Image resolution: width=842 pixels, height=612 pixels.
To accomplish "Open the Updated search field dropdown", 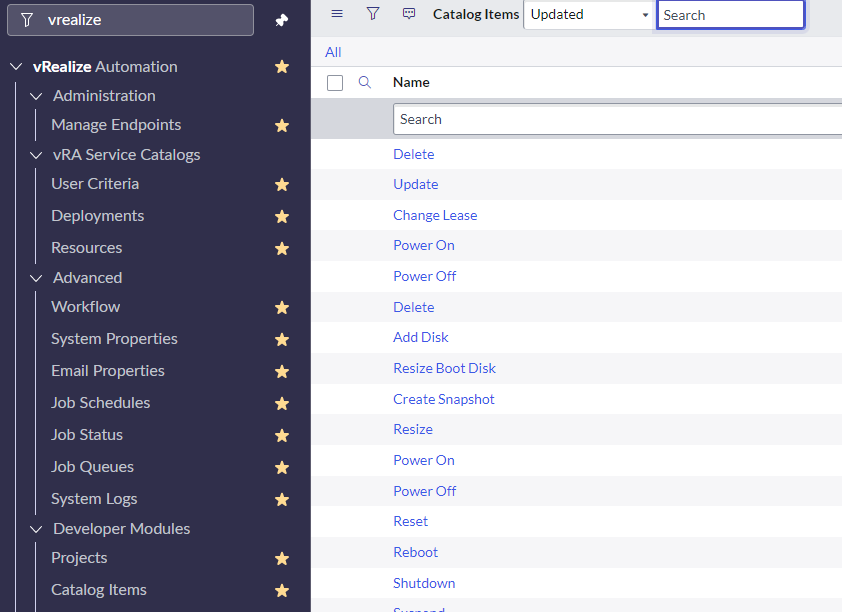I will (x=589, y=14).
